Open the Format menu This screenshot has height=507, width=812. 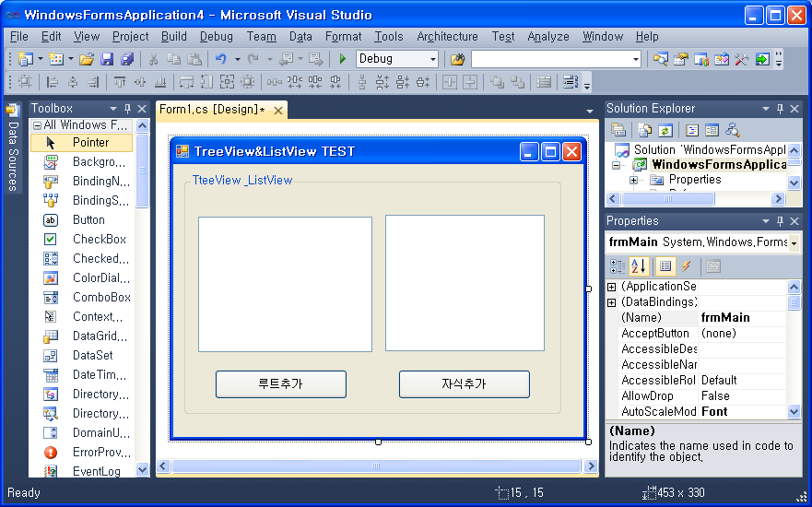[344, 36]
